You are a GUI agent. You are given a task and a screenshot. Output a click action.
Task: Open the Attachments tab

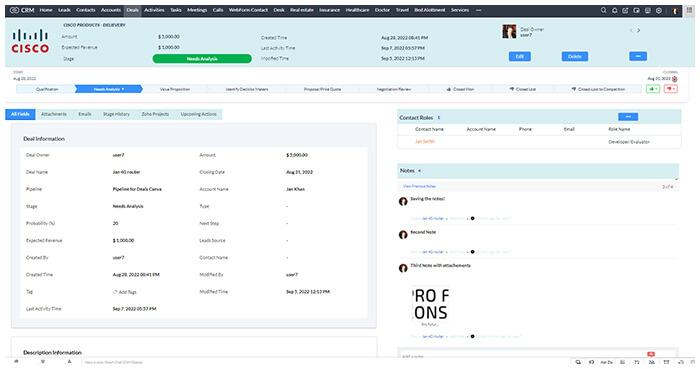(54, 114)
